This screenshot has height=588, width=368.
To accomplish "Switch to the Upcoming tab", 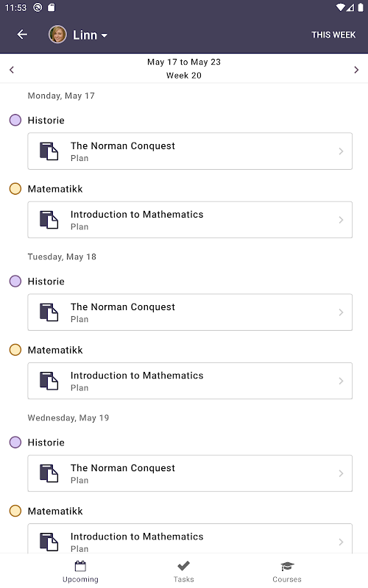I will (80, 572).
